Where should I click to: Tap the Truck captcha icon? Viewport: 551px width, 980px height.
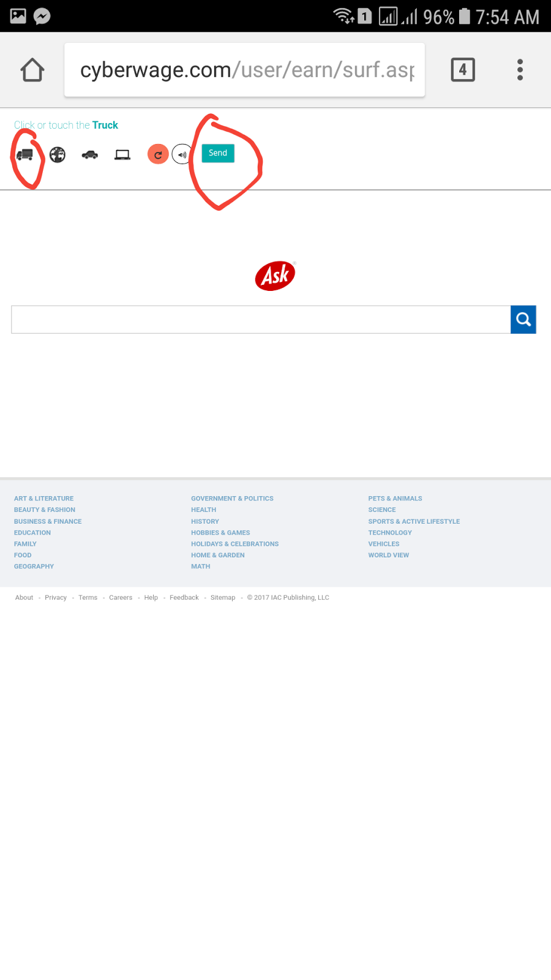[x=24, y=155]
